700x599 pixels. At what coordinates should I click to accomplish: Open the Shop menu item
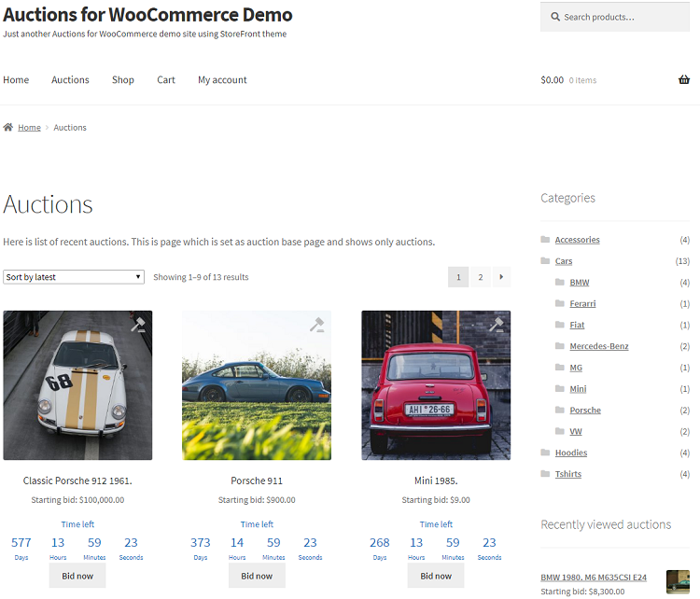(x=123, y=80)
